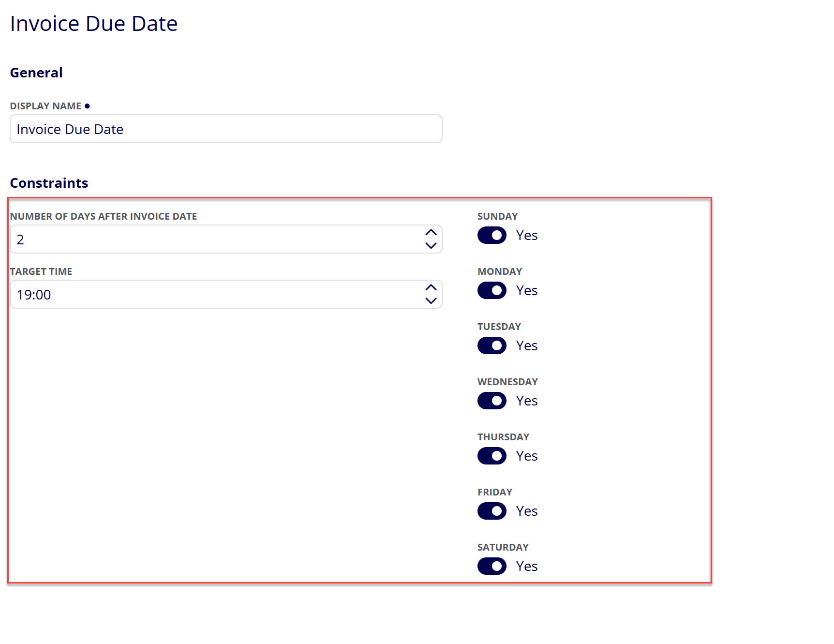Turn off the Thursday switch
The height and width of the screenshot is (644, 834).
pos(492,456)
